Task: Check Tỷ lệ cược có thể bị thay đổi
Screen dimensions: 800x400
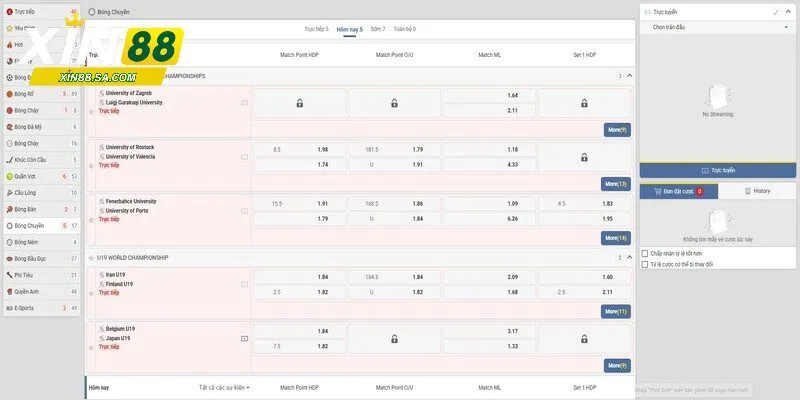Action: tap(645, 265)
